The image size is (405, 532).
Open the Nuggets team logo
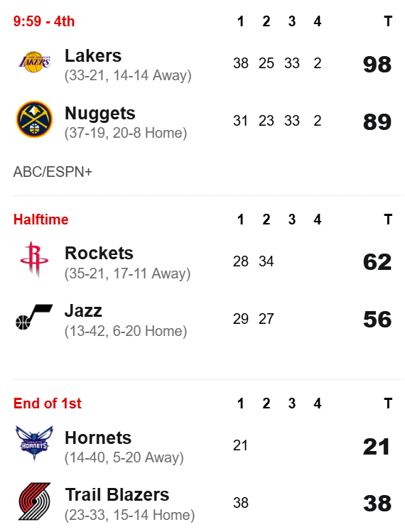point(34,119)
